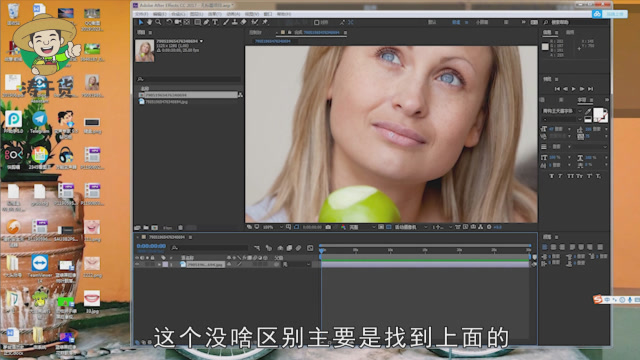
Task: Select the Pan Behind anchor point tool
Action: 187,22
